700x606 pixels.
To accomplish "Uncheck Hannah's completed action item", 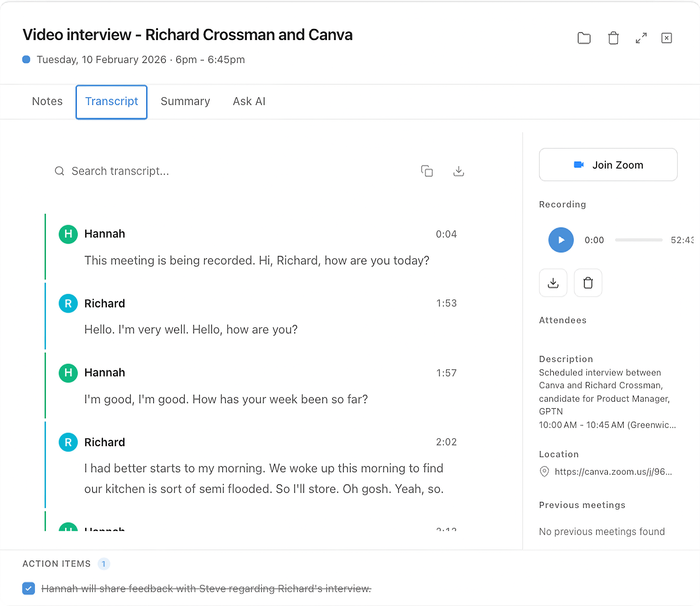I will (29, 588).
